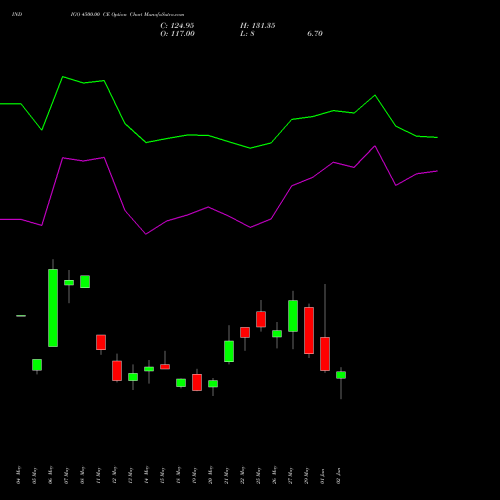Click the chart title containing 4500.00 CE Option

pos(127,14)
